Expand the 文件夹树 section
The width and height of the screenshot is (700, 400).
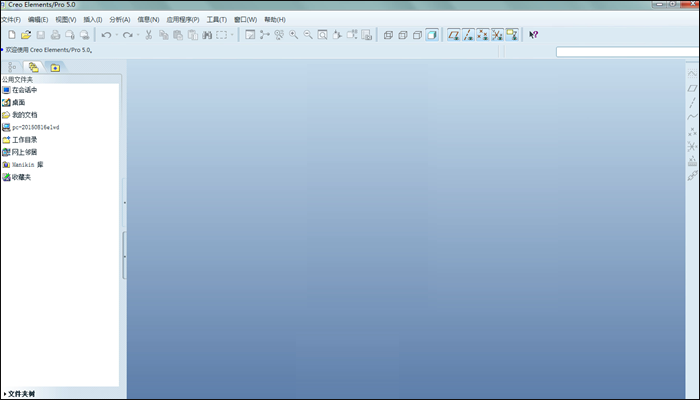click(19, 394)
